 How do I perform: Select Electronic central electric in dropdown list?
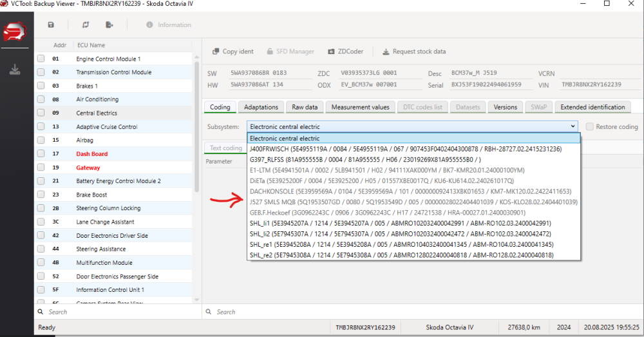413,139
